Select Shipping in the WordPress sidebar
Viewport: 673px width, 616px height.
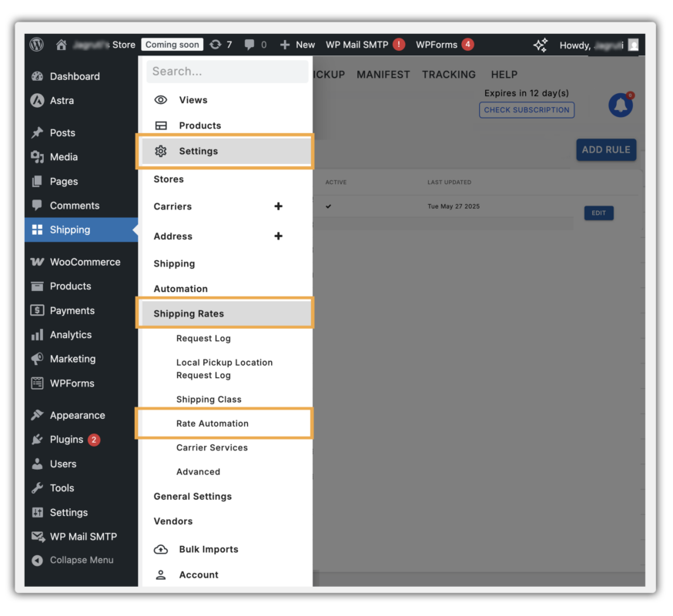point(81,229)
